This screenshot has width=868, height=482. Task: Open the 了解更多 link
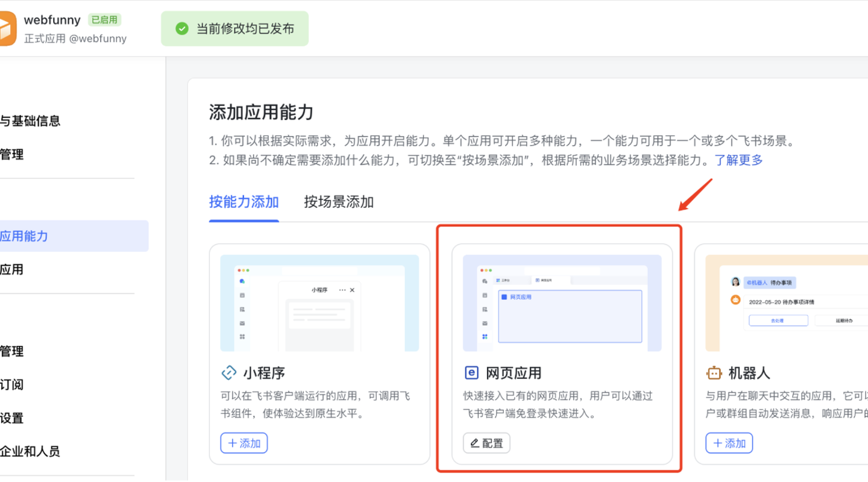(739, 160)
